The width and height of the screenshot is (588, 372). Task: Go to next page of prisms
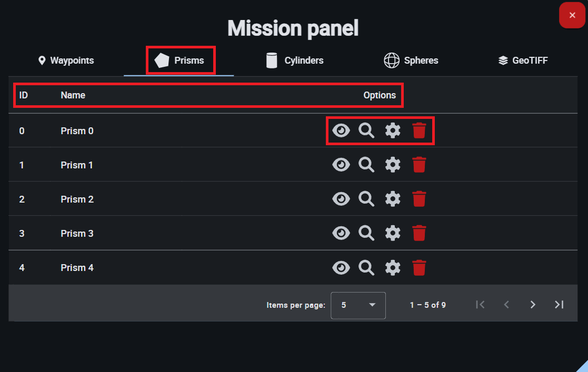[x=533, y=305]
